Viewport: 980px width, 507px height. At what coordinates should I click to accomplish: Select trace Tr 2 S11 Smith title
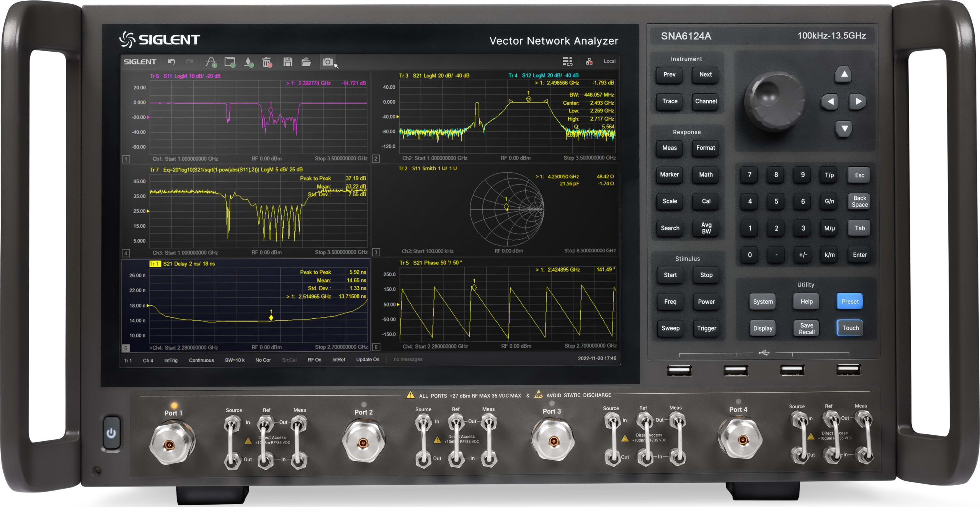pos(428,168)
